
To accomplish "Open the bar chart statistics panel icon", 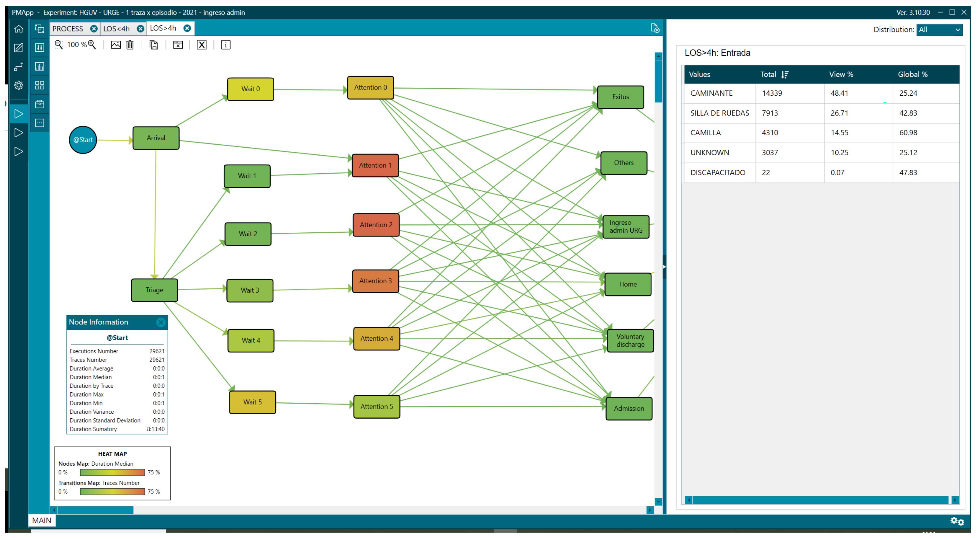I will (40, 67).
